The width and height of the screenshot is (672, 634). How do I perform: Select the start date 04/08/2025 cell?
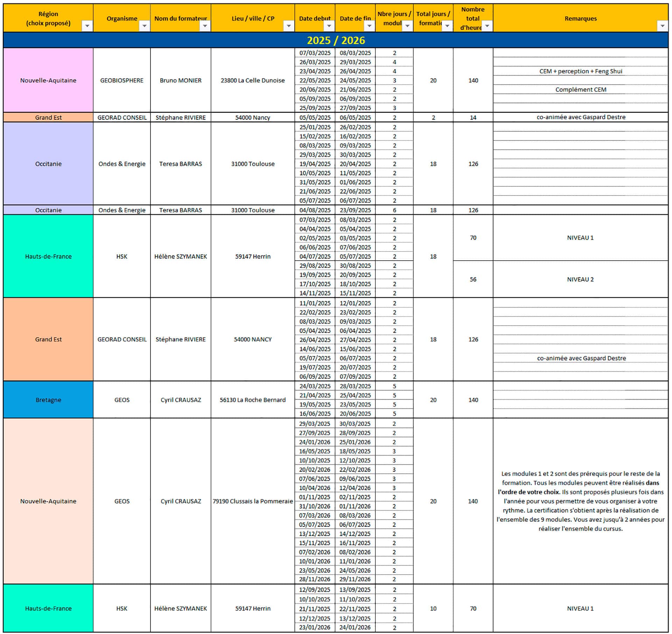coord(315,210)
